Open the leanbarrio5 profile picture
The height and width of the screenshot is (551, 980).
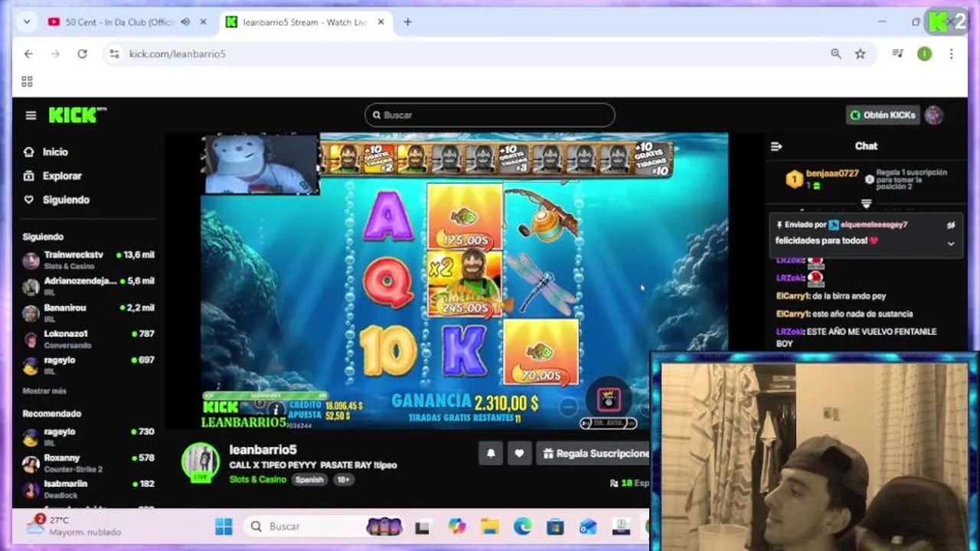(201, 462)
